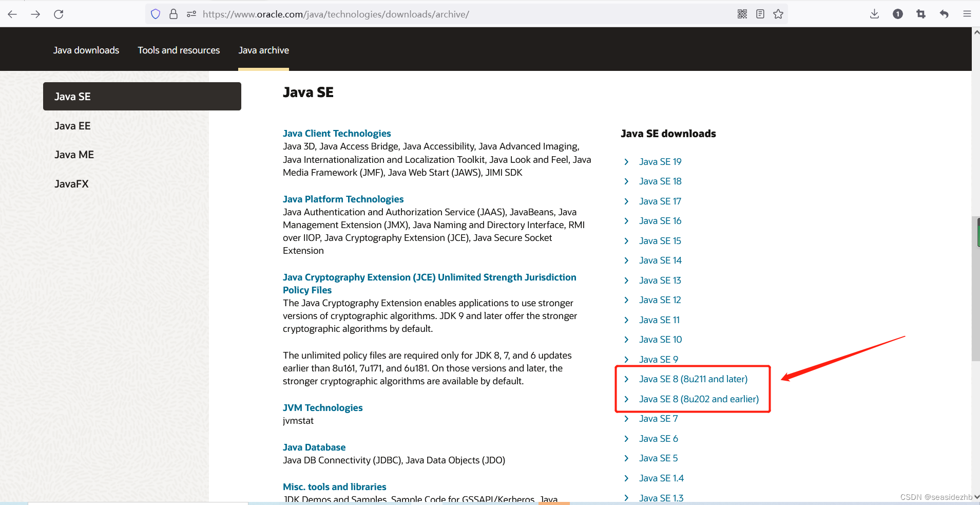Open Java SE 14 download link
Viewport: 980px width, 505px height.
[x=660, y=260]
